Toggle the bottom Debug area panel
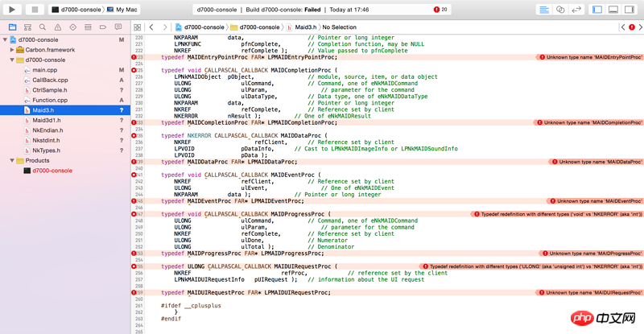This screenshot has width=644, height=334. coord(613,9)
